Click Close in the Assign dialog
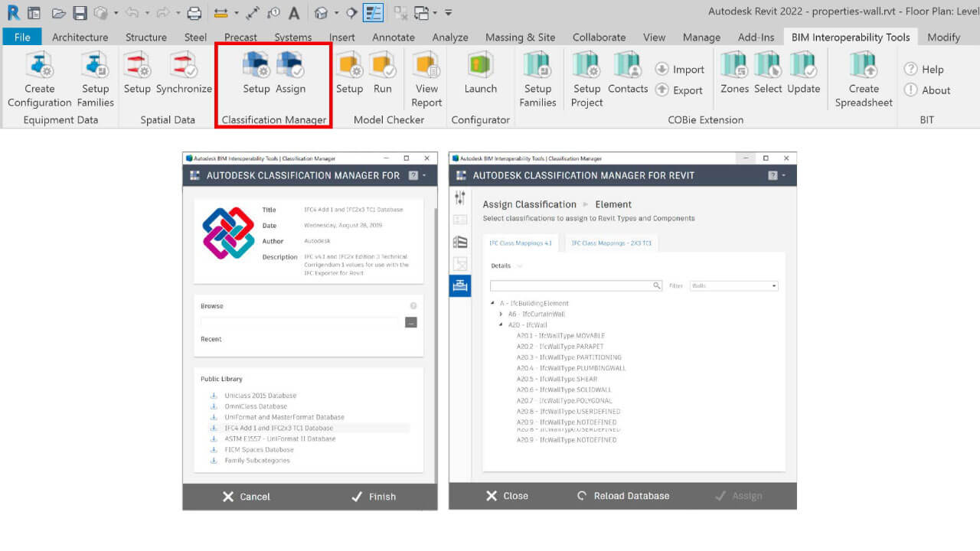Image resolution: width=980 pixels, height=551 pixels. (507, 496)
